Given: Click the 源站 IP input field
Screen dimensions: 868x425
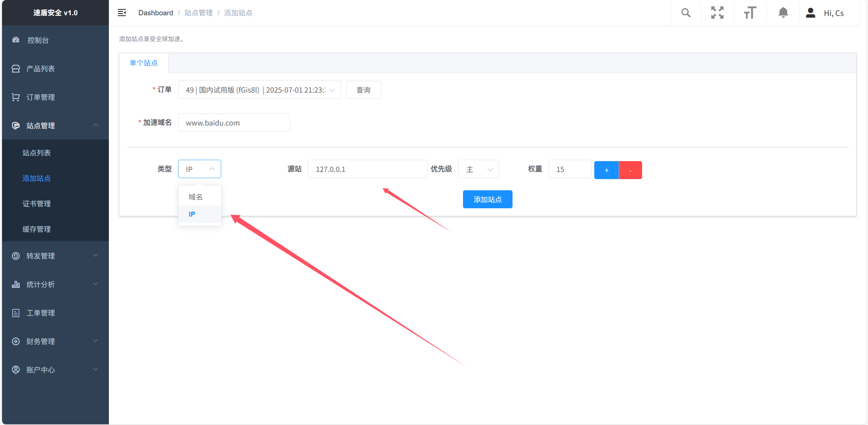Looking at the screenshot, I should coord(367,169).
